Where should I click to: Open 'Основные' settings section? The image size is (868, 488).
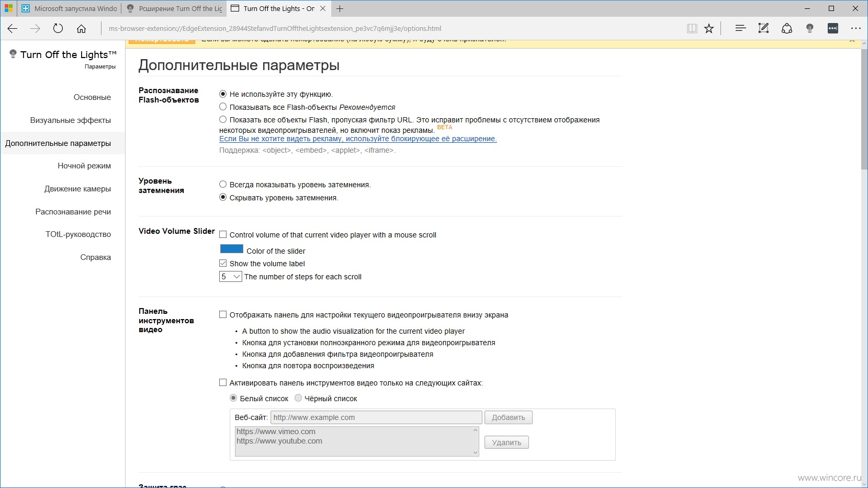coord(92,97)
